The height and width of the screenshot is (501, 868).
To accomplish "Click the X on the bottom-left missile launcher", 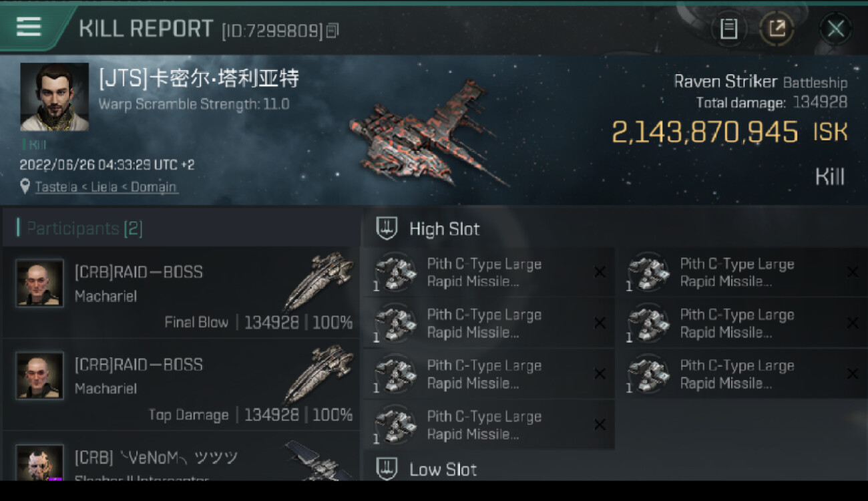I will (x=600, y=424).
